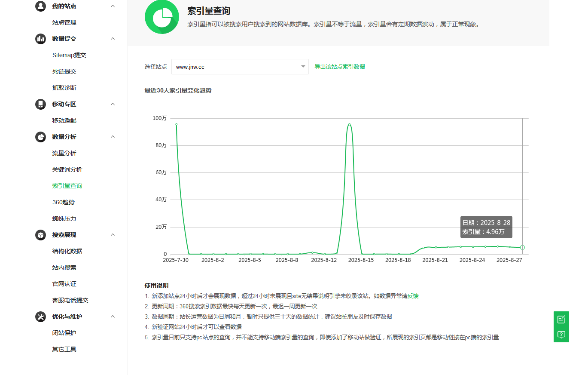The image size is (588, 375).
Task: Open 蜘蛛压力 in the sidebar
Action: [x=64, y=218]
